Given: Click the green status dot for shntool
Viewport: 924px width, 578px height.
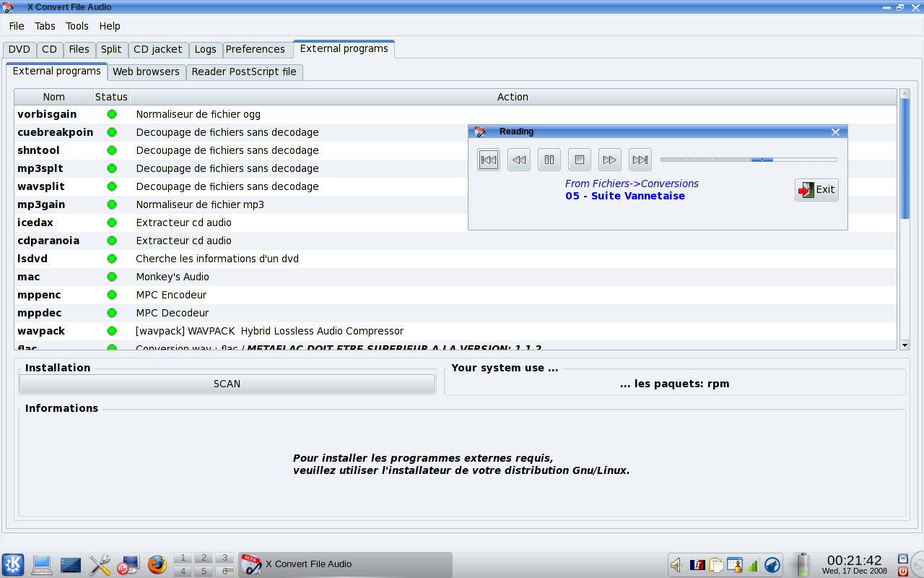Looking at the screenshot, I should click(112, 150).
